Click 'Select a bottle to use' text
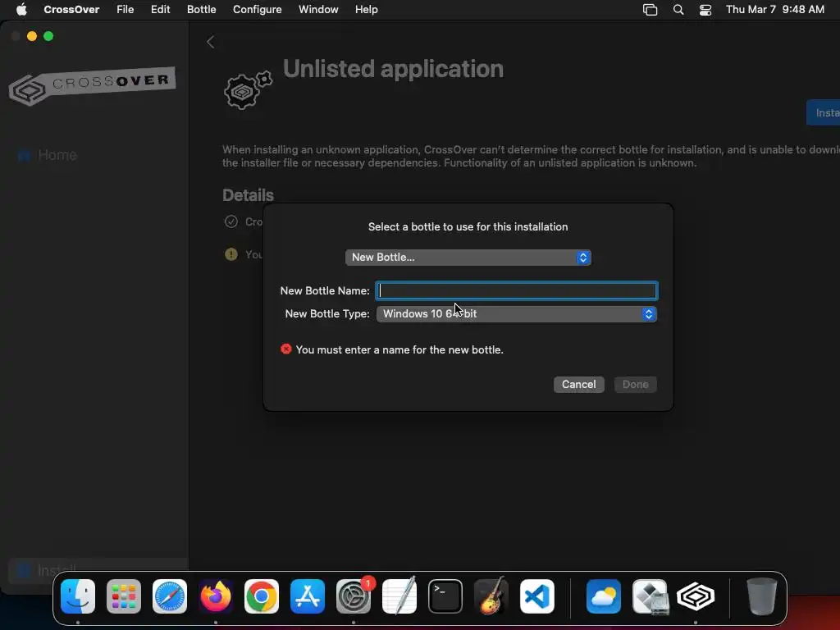 [x=468, y=226]
